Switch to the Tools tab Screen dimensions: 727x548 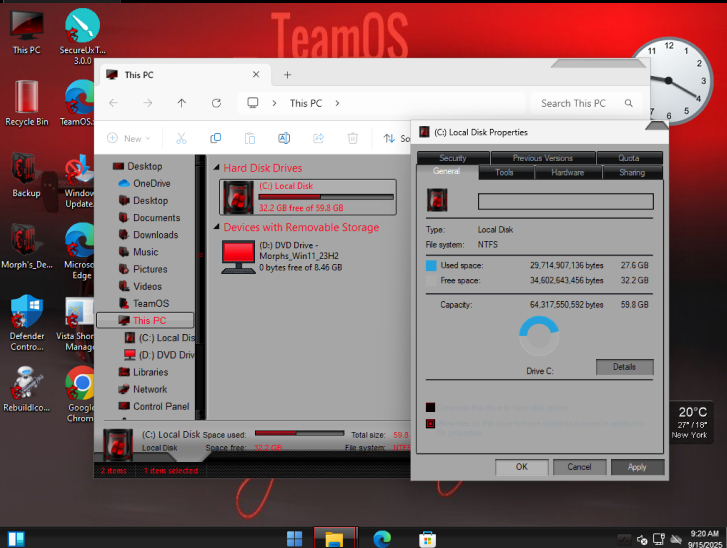coord(504,172)
